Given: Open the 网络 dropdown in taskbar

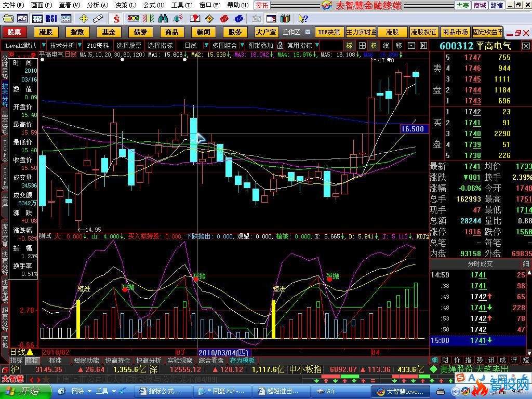Looking at the screenshot, I should click(89, 391).
